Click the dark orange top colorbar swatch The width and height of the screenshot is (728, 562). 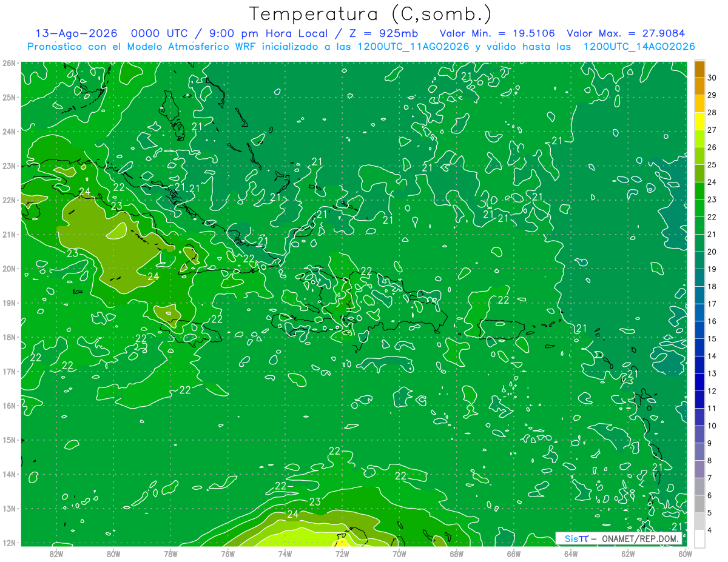699,69
